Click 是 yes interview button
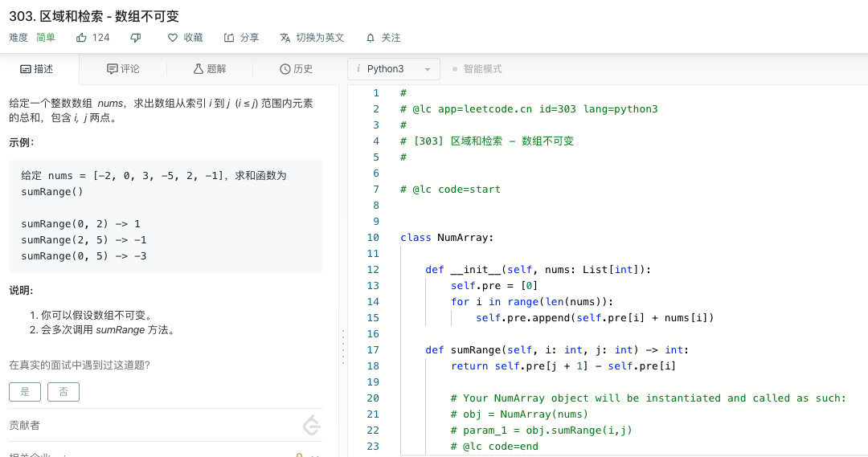Viewport: 868px width, 457px height. click(x=25, y=392)
